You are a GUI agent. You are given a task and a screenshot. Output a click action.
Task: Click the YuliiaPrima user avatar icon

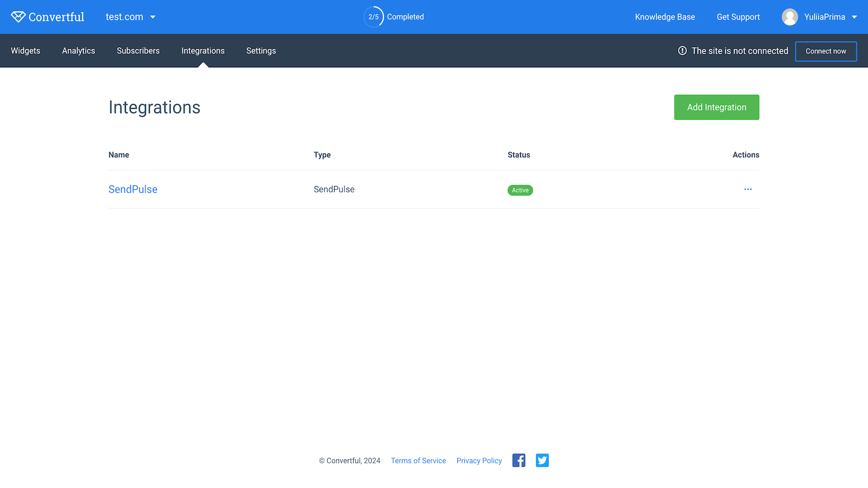coord(789,17)
